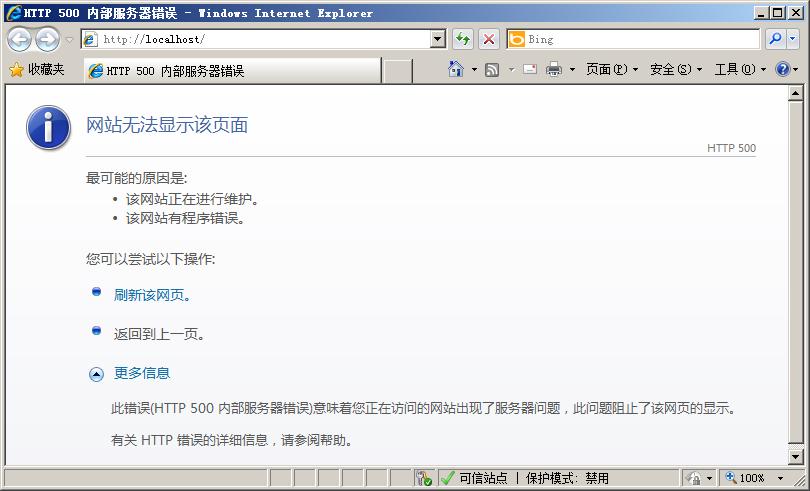Click the HTTP 500 label text
Image resolution: width=810 pixels, height=491 pixels.
(x=731, y=148)
